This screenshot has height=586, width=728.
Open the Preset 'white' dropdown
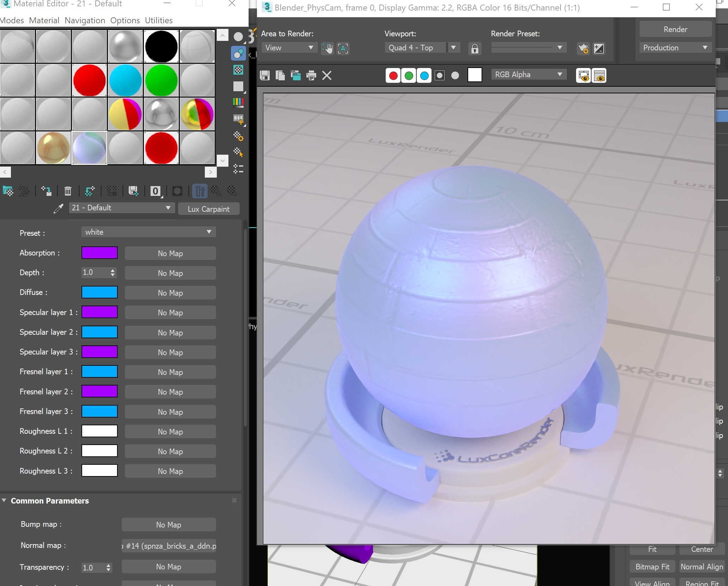[x=148, y=232]
